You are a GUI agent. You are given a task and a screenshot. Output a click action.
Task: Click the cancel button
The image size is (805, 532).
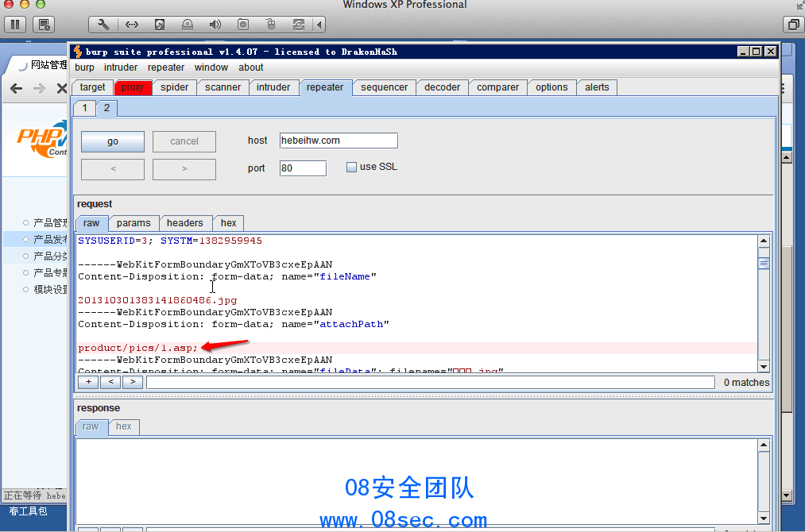[184, 141]
